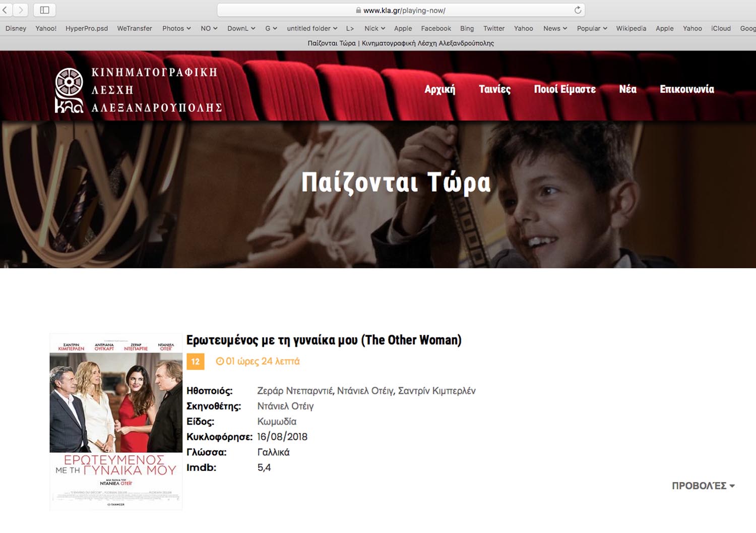Open the News bookmarks folder dropdown
The width and height of the screenshot is (756, 533).
coord(555,28)
